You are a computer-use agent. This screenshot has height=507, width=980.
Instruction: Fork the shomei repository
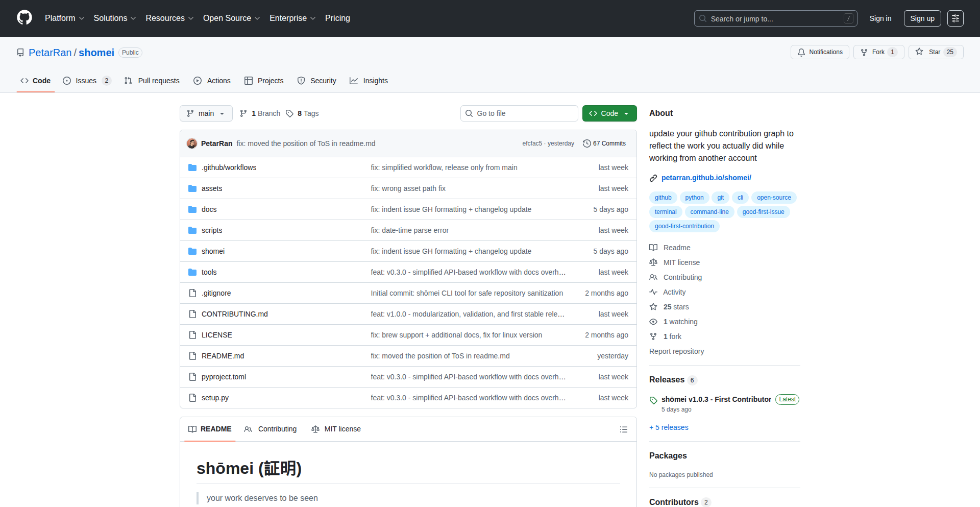click(878, 52)
